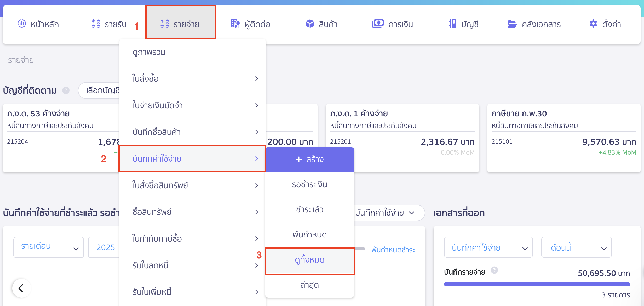This screenshot has height=306, width=644.
Task: Select บันทึกค่าใช้จ่าย menu entry
Action: [193, 158]
